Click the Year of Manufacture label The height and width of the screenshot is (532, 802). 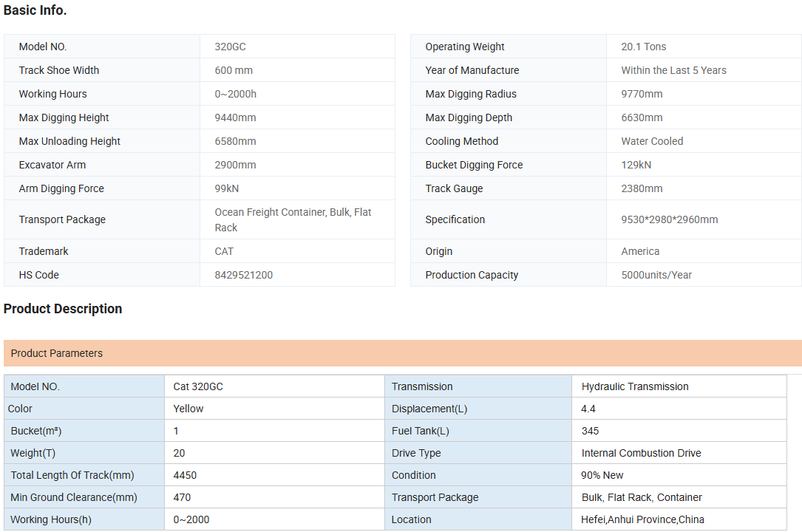(472, 70)
